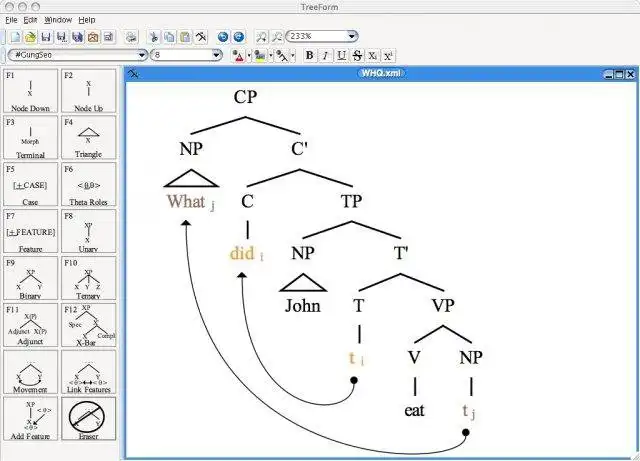This screenshot has width=640, height=461.
Task: Select the Unary tool
Action: coord(89,232)
